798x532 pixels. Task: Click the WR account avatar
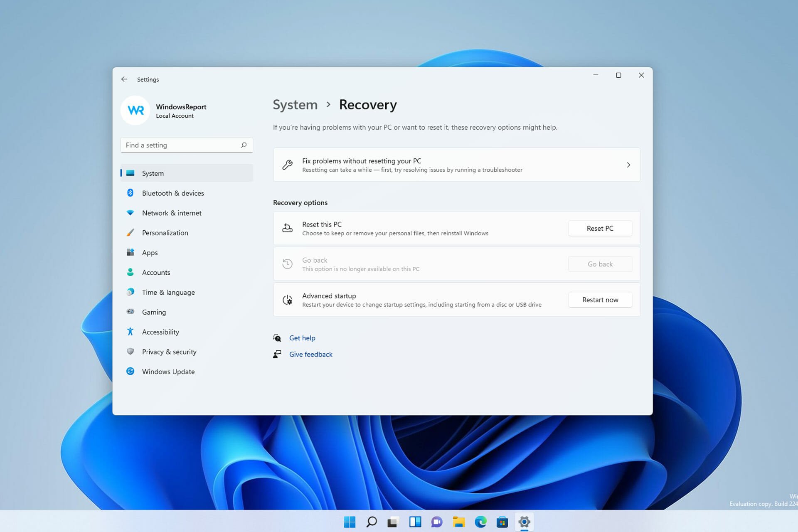tap(135, 110)
